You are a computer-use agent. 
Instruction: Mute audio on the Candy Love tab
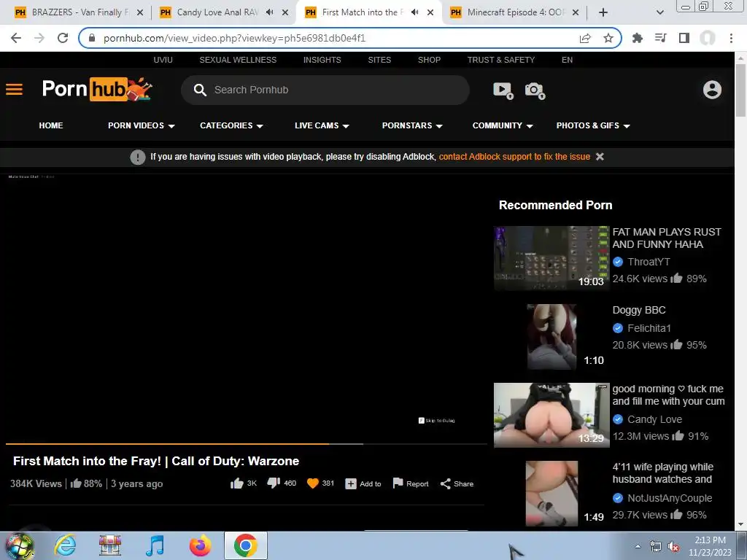(270, 12)
